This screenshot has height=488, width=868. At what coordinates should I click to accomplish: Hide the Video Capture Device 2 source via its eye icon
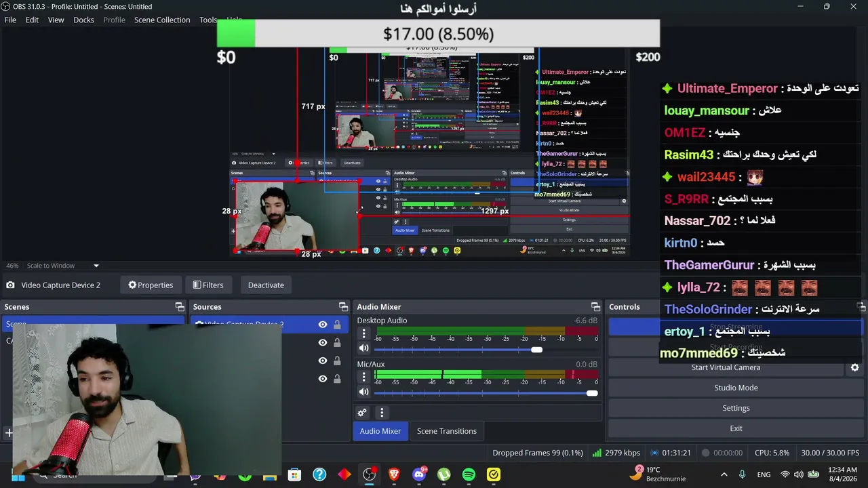click(323, 325)
